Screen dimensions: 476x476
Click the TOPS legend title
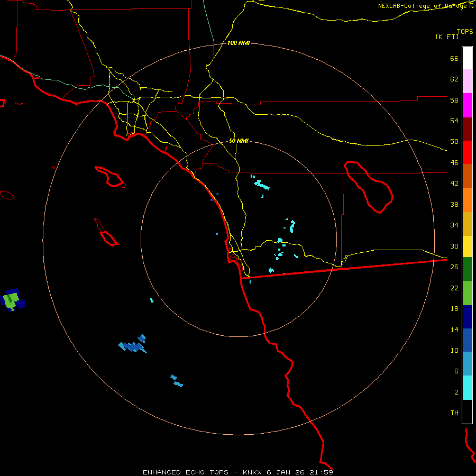[465, 31]
